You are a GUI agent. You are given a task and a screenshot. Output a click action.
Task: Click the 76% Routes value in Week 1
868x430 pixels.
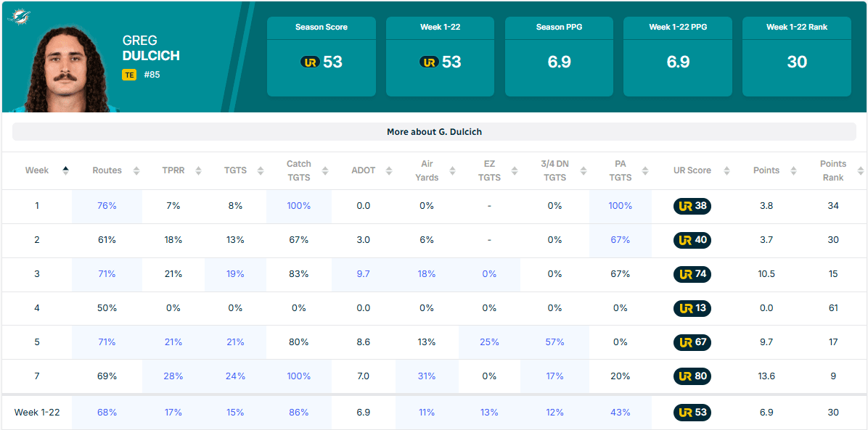[x=106, y=206]
